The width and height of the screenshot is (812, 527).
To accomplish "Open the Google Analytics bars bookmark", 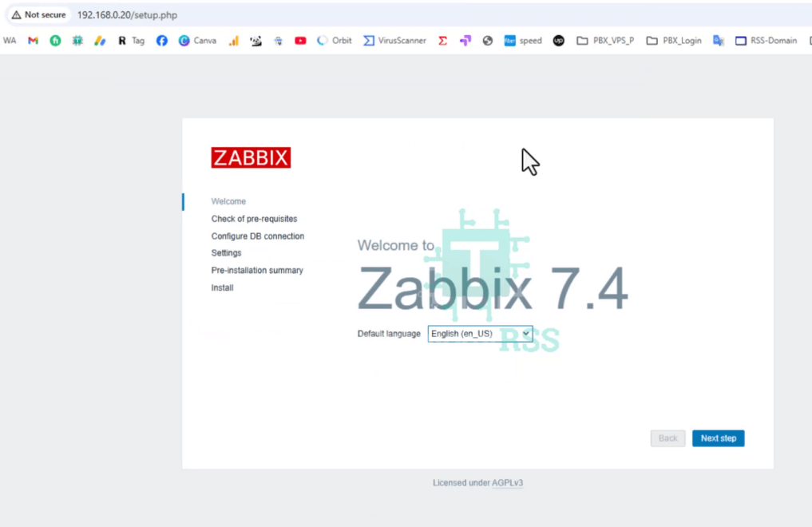I will pos(234,41).
